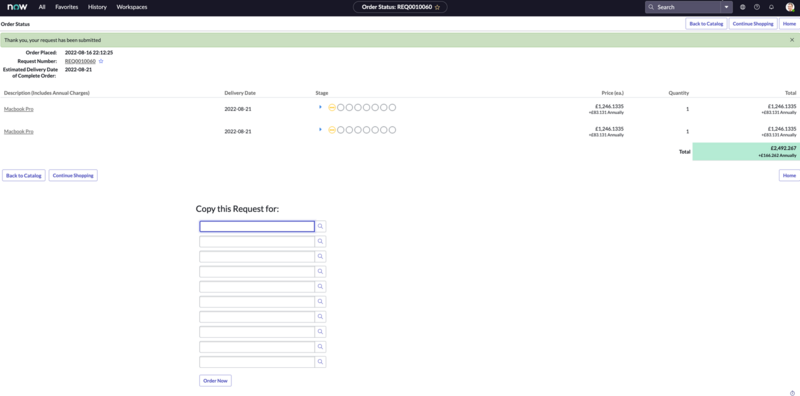Open lookup for sixth copy request field
This screenshot has width=800, height=396.
coord(320,302)
